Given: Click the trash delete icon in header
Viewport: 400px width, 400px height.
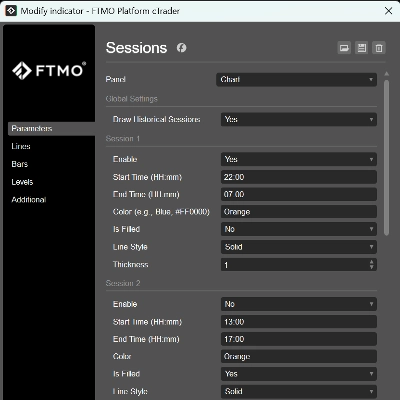Looking at the screenshot, I should [x=379, y=48].
